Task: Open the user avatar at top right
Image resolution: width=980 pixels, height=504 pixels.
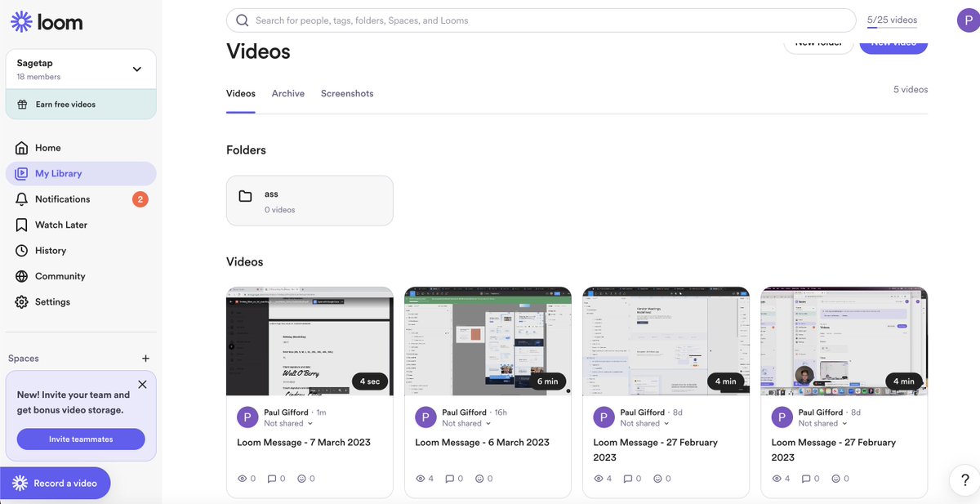Action: pos(967,21)
